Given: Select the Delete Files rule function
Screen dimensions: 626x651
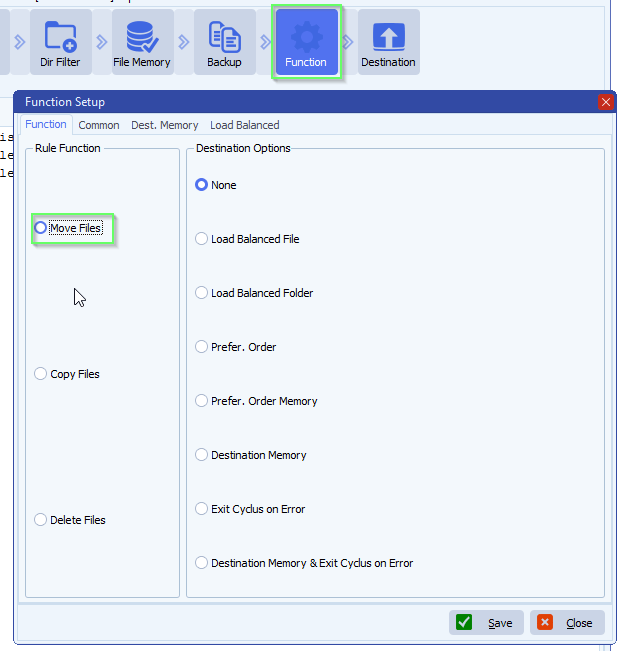Looking at the screenshot, I should (70, 520).
